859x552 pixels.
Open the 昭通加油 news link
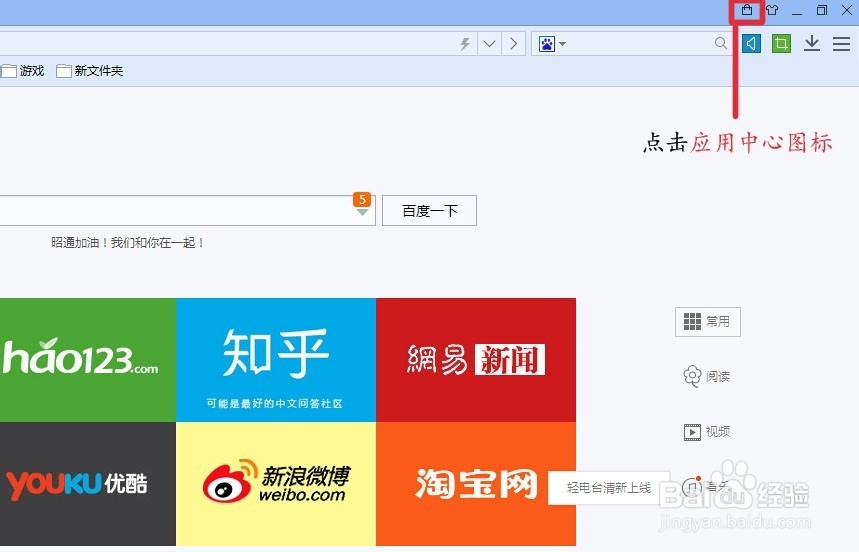(x=128, y=243)
